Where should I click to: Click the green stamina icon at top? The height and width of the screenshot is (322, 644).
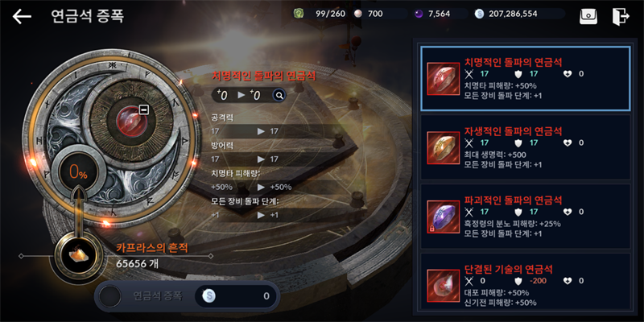pos(299,14)
